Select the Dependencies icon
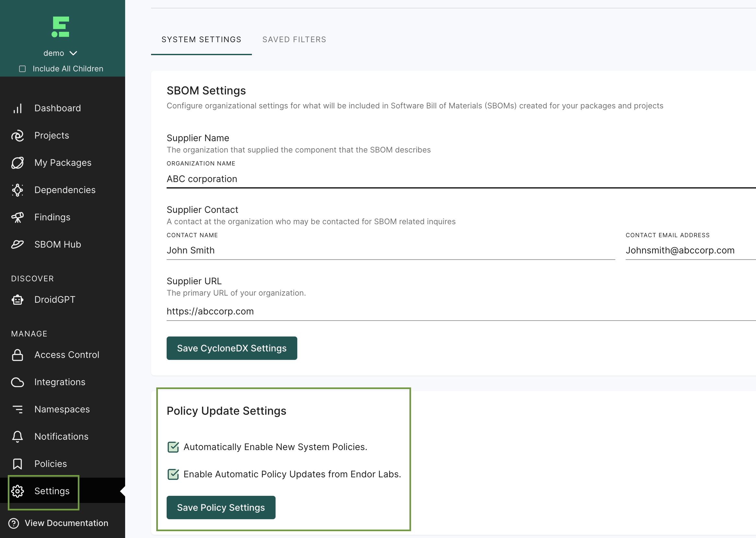 point(18,190)
